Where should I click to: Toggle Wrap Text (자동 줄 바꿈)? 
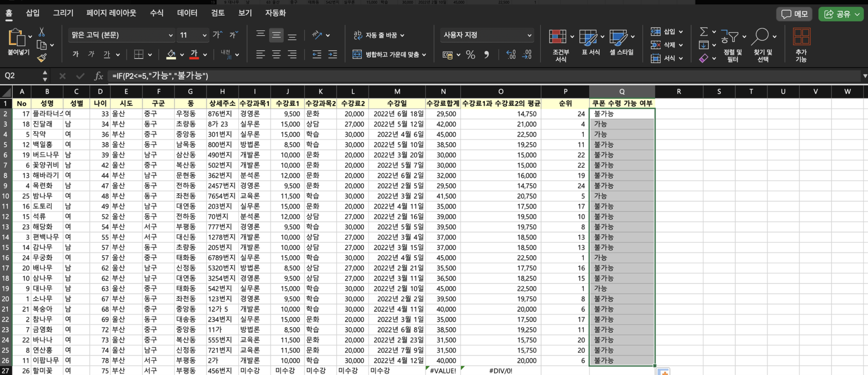click(378, 35)
